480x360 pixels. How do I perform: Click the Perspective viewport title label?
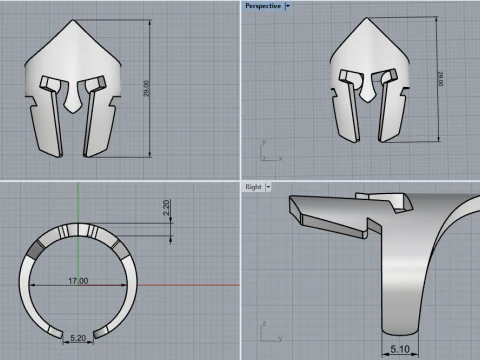[263, 6]
